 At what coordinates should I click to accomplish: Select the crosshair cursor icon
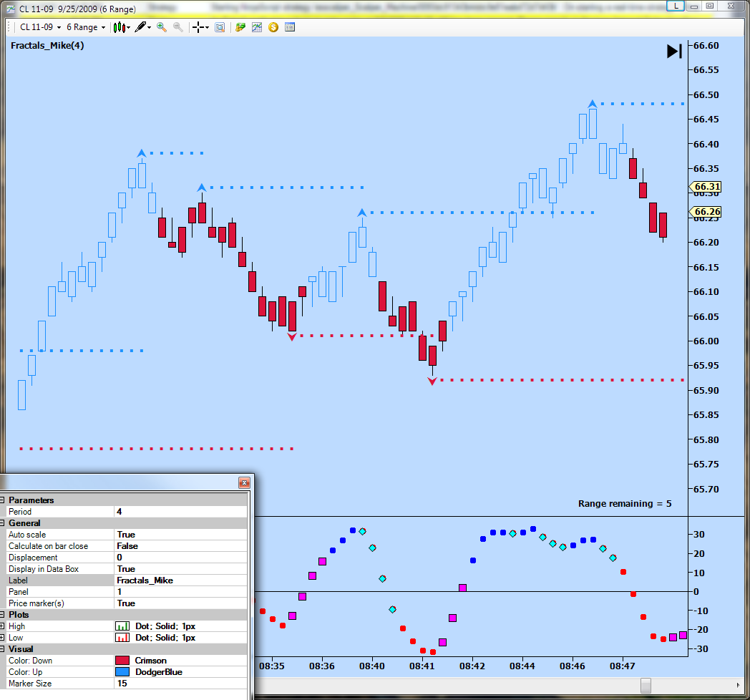tap(198, 27)
